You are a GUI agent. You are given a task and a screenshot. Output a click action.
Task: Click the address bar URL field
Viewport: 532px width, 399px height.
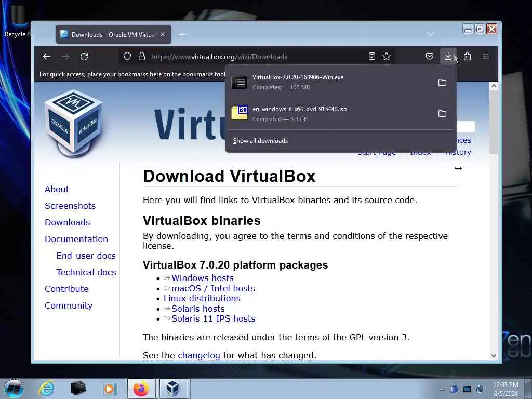click(x=258, y=56)
